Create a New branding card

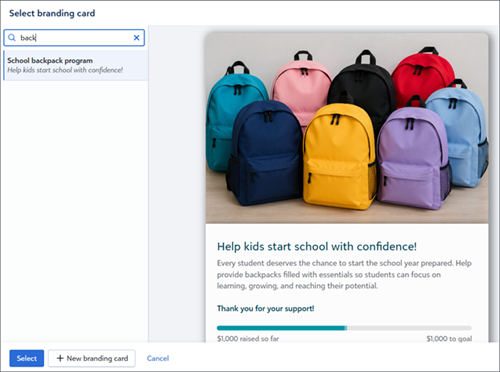click(92, 358)
